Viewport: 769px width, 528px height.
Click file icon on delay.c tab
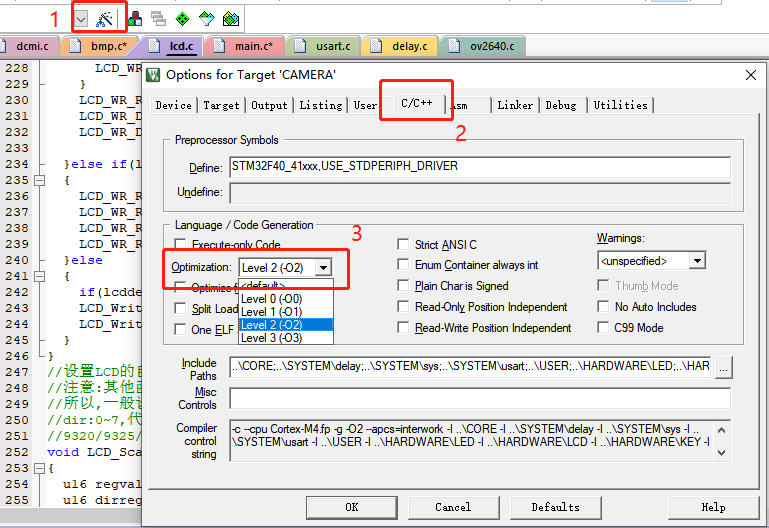pyautogui.click(x=376, y=46)
